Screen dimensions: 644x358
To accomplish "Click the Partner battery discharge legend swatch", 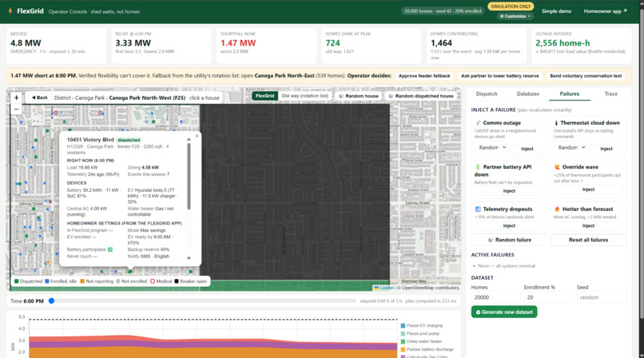I will tap(403, 349).
